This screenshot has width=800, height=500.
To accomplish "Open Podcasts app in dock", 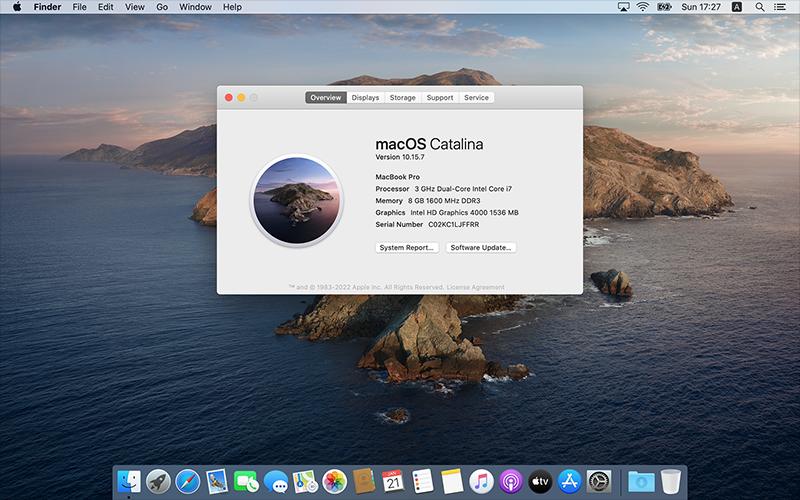I will [x=511, y=481].
